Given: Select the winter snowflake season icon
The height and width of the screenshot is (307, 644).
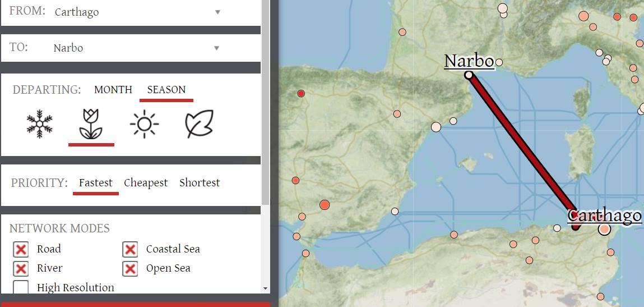Looking at the screenshot, I should tap(40, 123).
